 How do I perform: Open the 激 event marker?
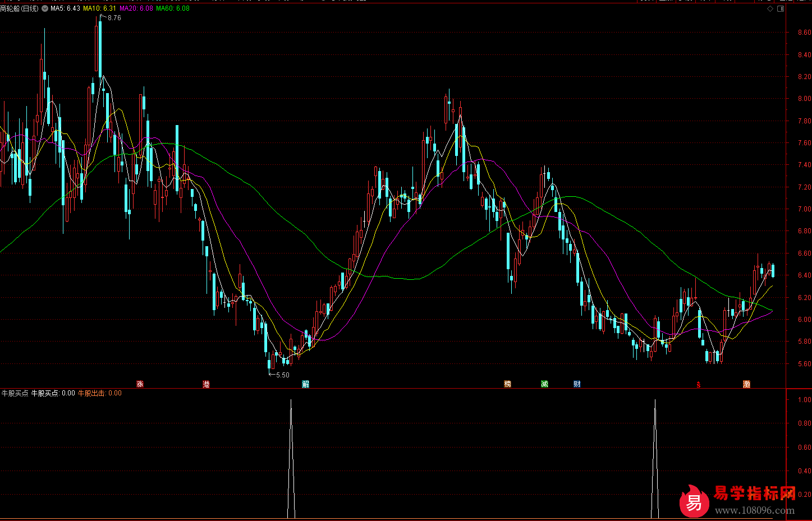pyautogui.click(x=746, y=384)
